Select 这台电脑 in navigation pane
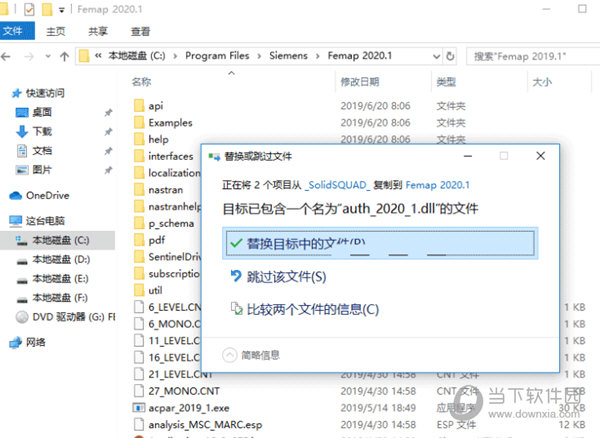This screenshot has width=600, height=438. [45, 221]
